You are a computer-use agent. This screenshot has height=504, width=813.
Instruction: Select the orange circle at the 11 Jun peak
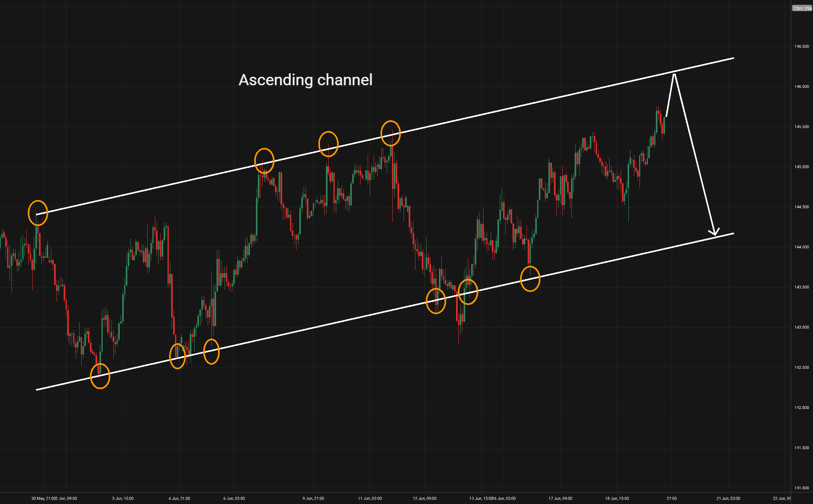pos(390,133)
